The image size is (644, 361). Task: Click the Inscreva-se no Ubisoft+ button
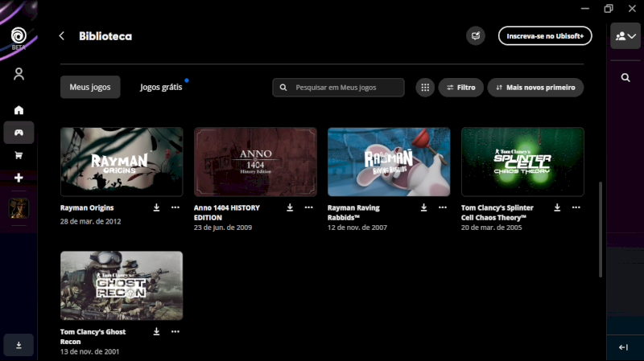(x=545, y=36)
